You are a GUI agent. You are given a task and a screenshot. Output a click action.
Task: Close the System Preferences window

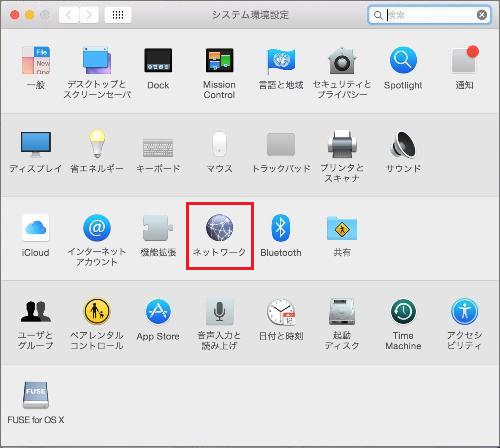point(14,15)
